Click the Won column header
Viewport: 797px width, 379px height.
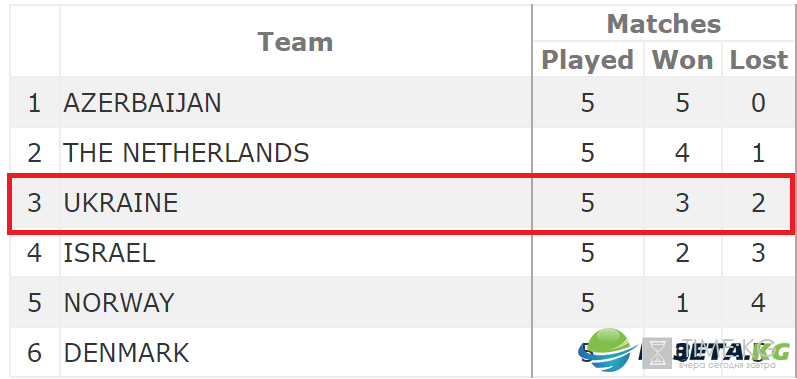click(683, 60)
